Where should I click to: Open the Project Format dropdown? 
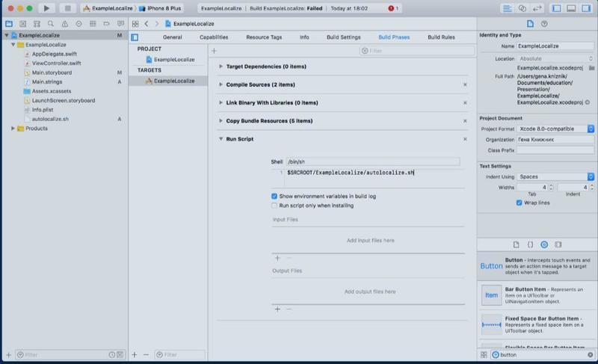pyautogui.click(x=555, y=129)
